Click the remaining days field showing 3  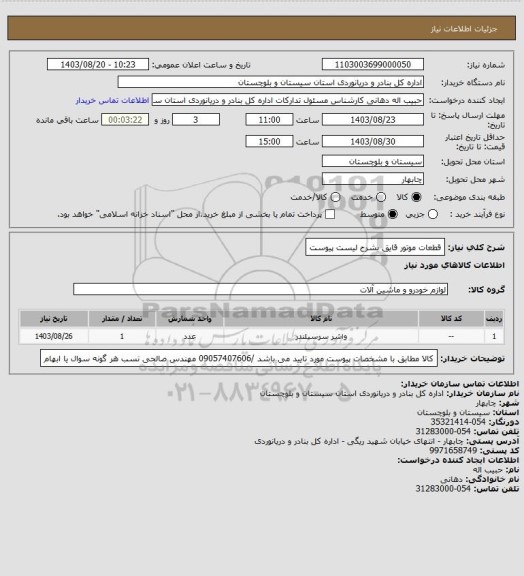196,120
